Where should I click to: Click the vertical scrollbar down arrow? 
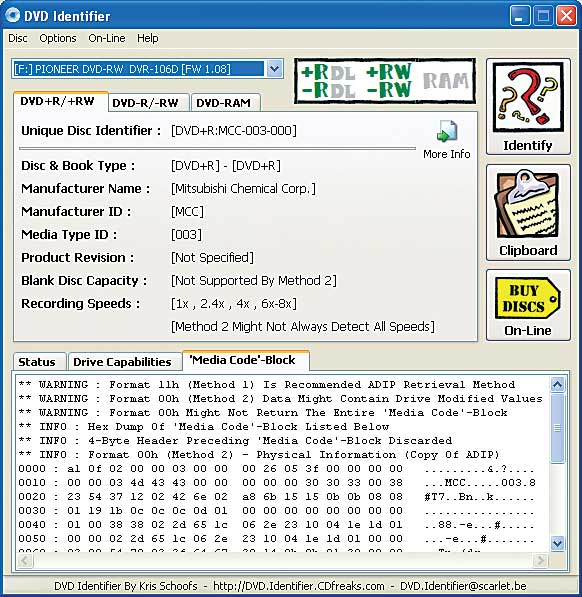pyautogui.click(x=558, y=543)
